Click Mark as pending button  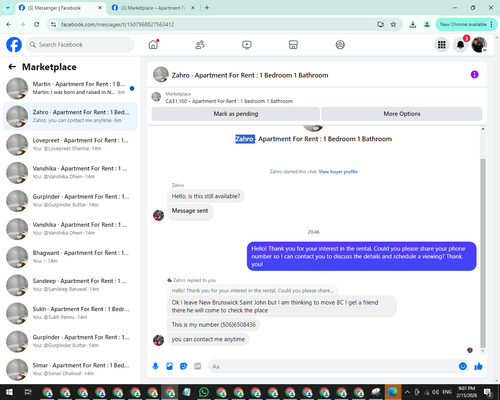click(236, 114)
